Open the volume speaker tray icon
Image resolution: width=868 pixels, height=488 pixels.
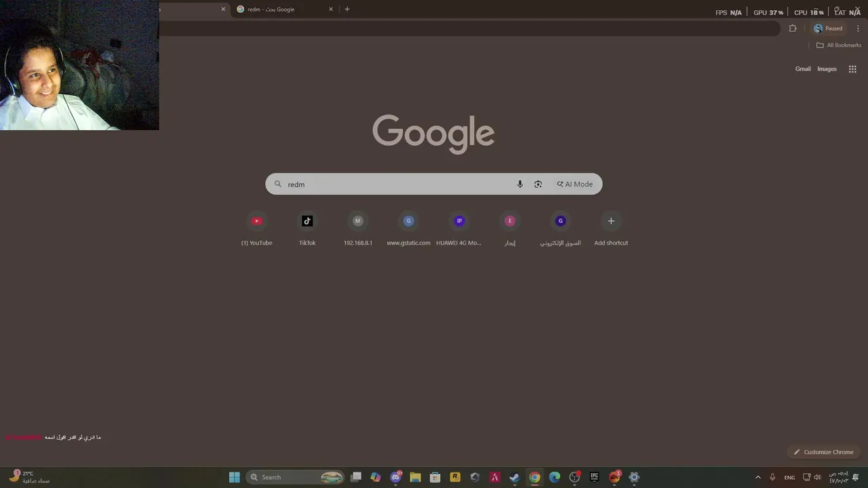(817, 477)
